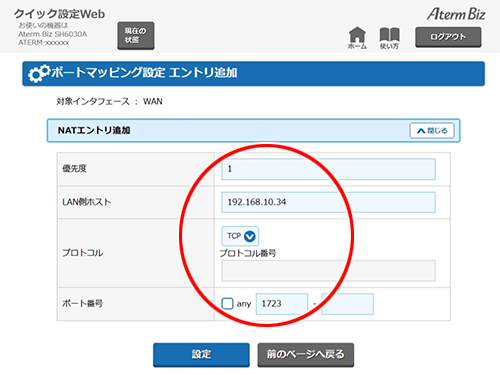Open the Home (ホーム) icon
Image resolution: width=500 pixels, height=375 pixels.
point(357,37)
